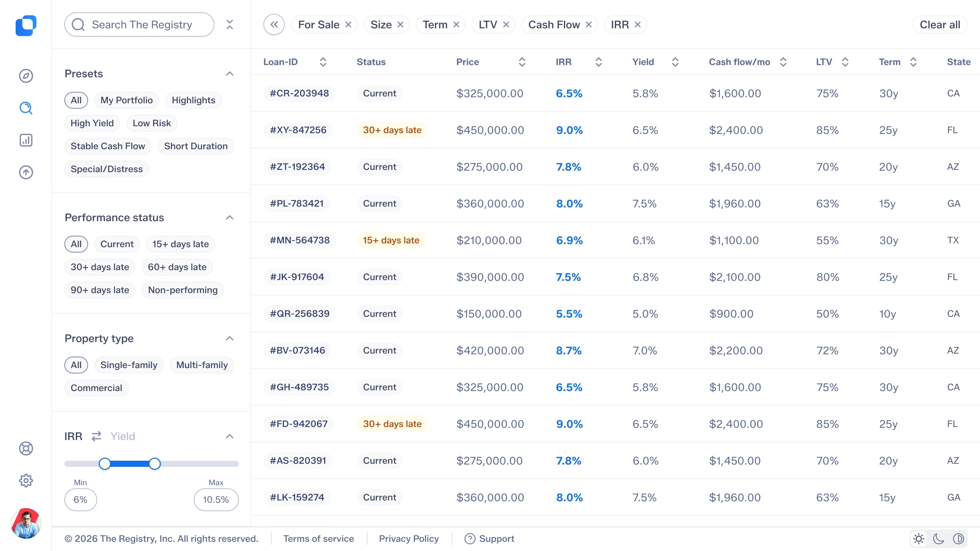Edit the Min IRR 6% field
Image resolution: width=980 pixels, height=551 pixels.
click(x=81, y=500)
